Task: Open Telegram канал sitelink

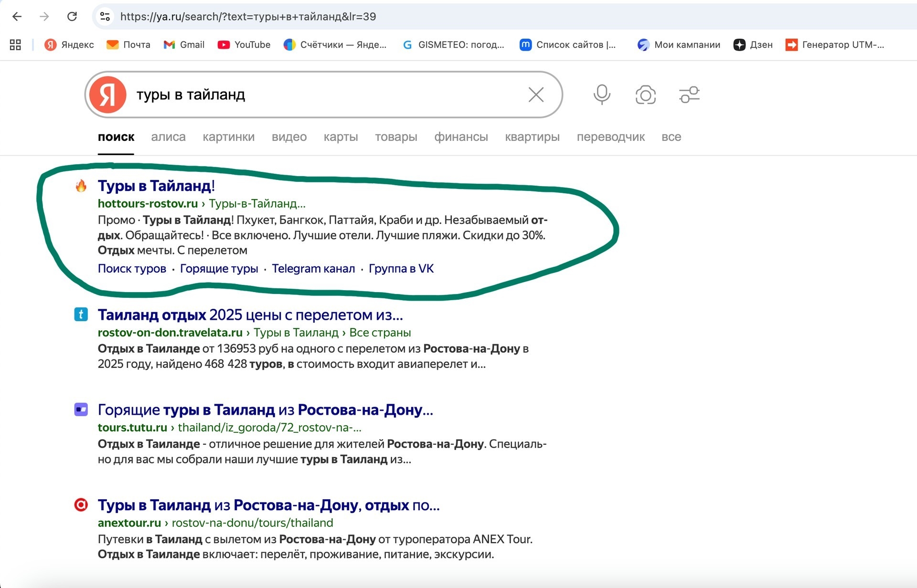Action: (313, 269)
